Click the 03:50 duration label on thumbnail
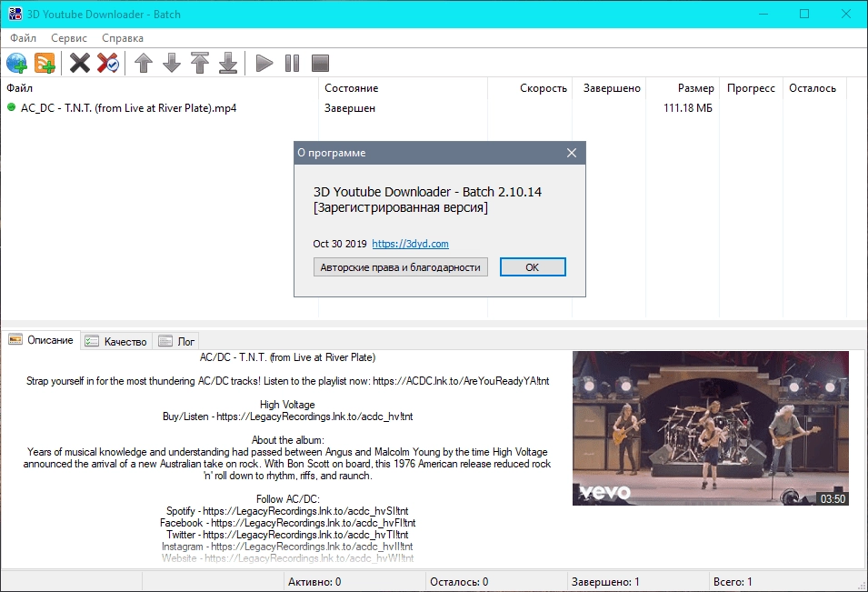This screenshot has height=592, width=868. tap(833, 498)
